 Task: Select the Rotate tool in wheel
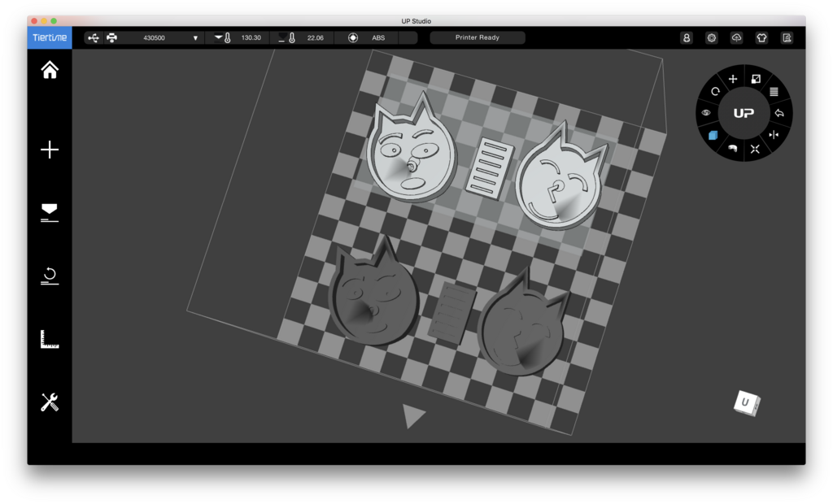(x=715, y=91)
